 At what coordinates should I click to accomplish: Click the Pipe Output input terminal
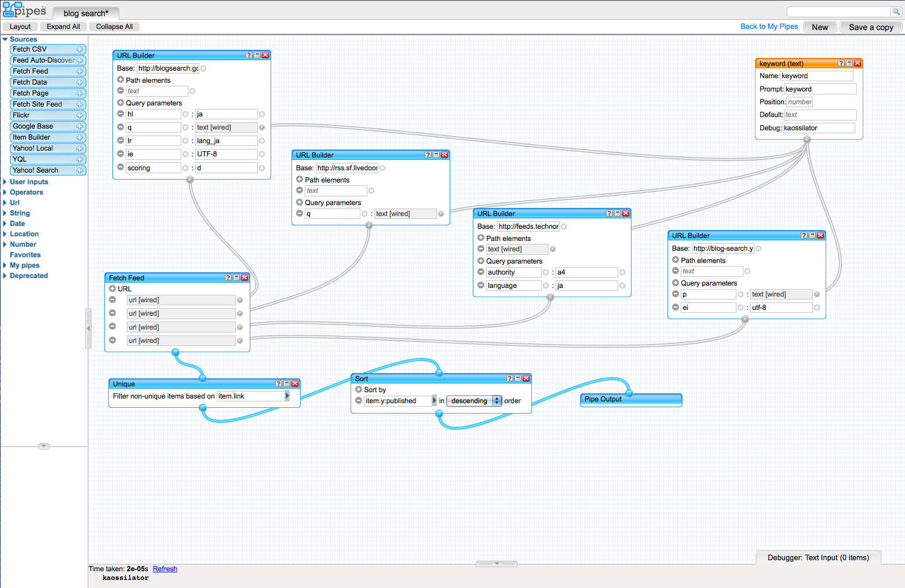[x=629, y=393]
